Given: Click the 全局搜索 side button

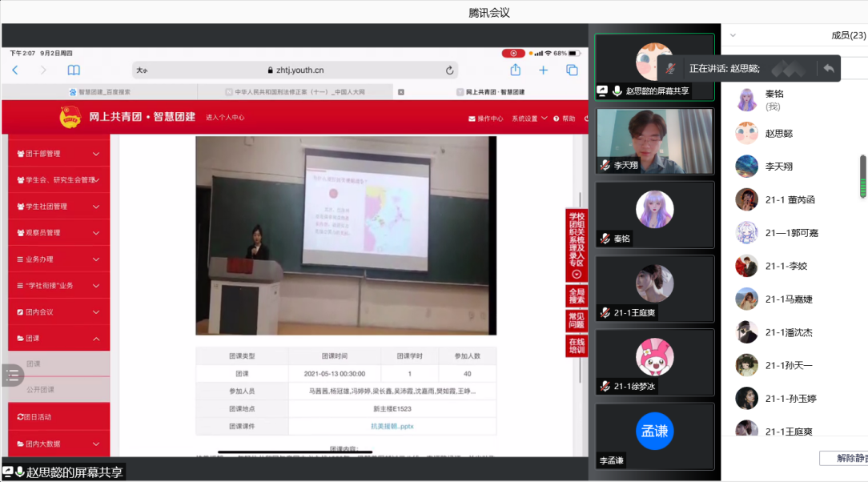Looking at the screenshot, I should [577, 295].
